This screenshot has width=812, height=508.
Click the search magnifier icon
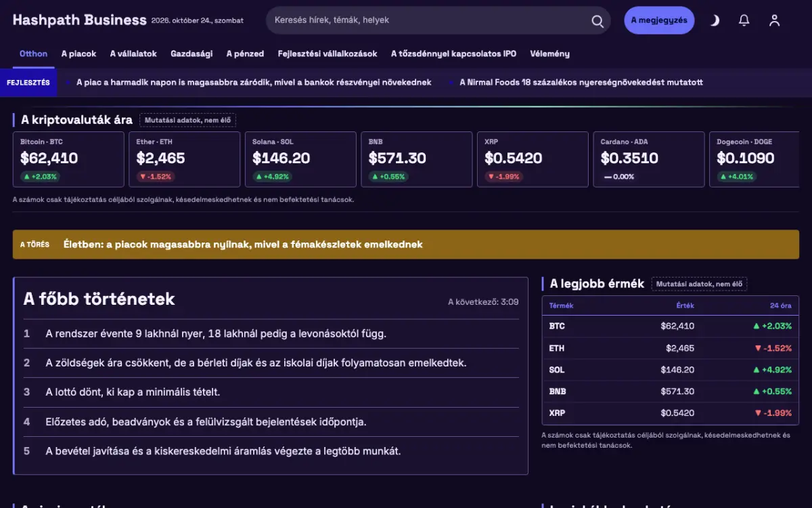597,20
